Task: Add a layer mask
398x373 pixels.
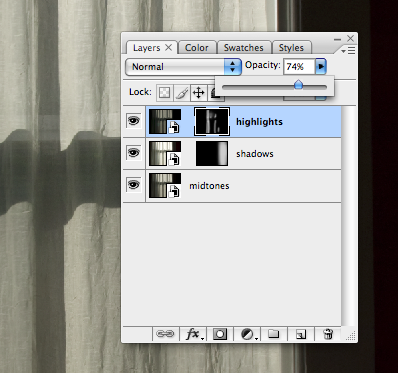Action: click(x=220, y=334)
